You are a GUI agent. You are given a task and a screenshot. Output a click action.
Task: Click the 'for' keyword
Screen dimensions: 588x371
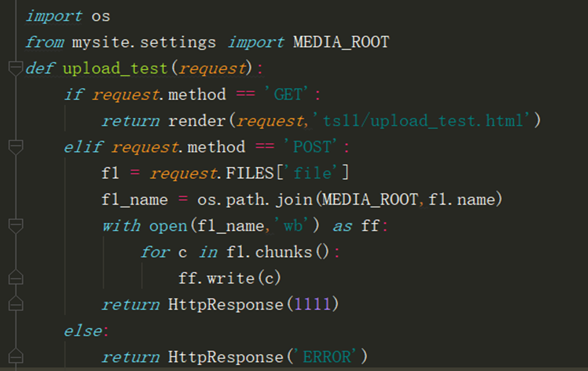coord(155,252)
